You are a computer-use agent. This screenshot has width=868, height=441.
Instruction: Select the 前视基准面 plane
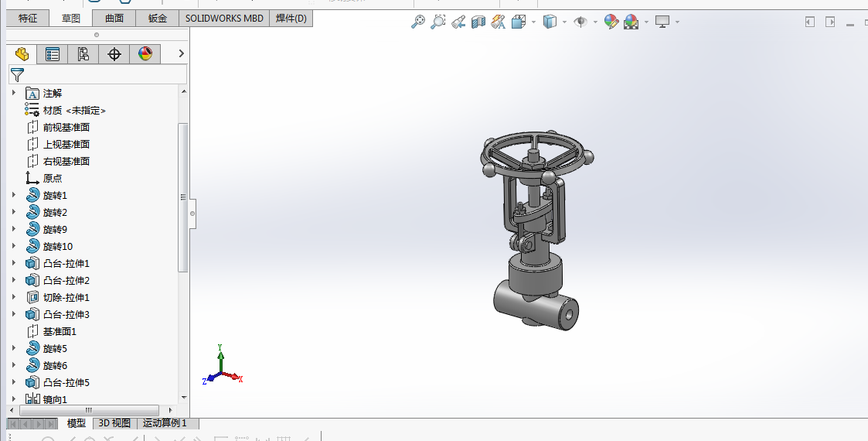tap(66, 128)
